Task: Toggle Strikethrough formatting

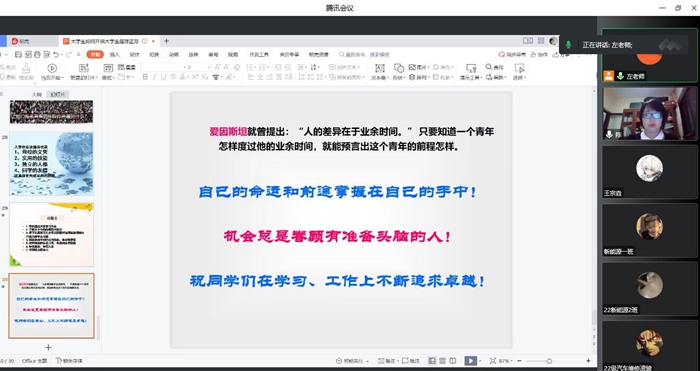Action: [173, 77]
